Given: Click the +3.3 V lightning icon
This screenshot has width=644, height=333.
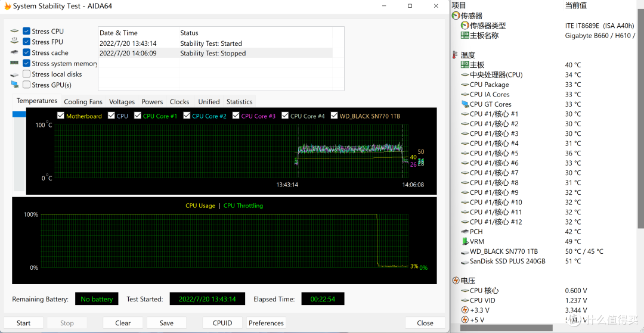Looking at the screenshot, I should pyautogui.click(x=465, y=310).
